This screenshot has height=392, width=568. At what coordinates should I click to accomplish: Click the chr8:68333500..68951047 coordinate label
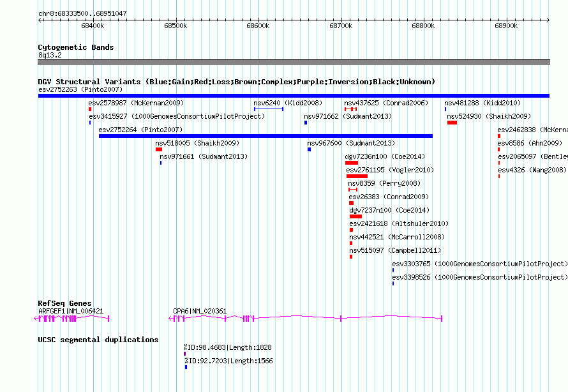(x=82, y=13)
